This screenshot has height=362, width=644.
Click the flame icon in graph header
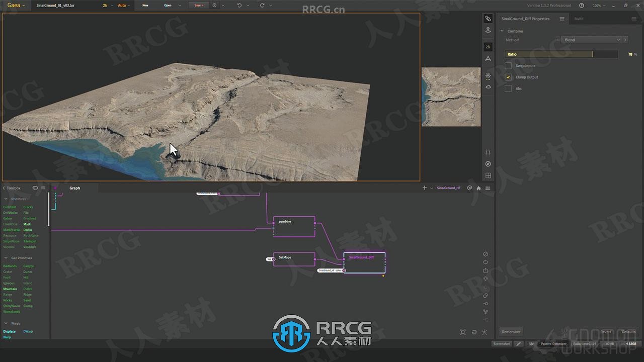pos(478,188)
